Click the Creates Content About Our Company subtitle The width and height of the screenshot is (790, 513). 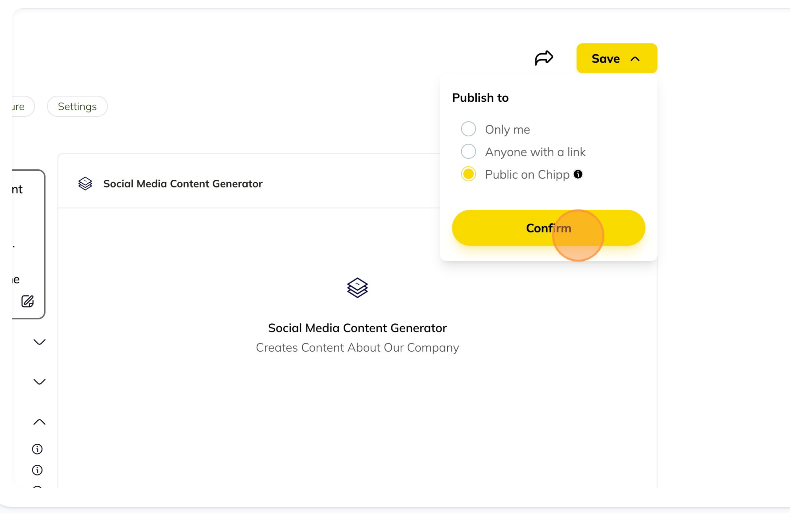357,348
